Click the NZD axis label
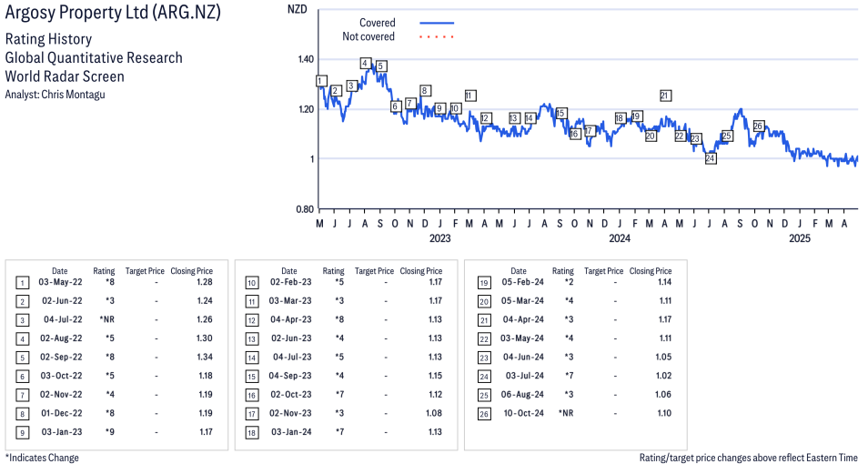Screen dimensions: 868x464 [298, 9]
